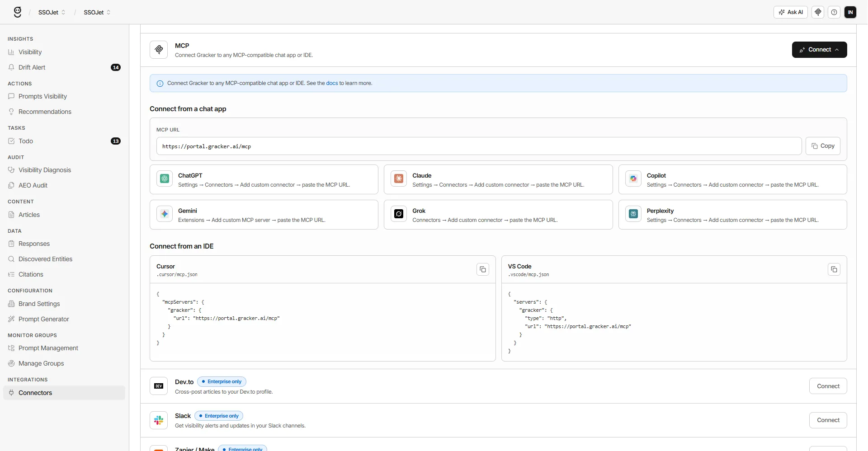868x451 pixels.
Task: Click the Copilot app icon
Action: pos(633,179)
